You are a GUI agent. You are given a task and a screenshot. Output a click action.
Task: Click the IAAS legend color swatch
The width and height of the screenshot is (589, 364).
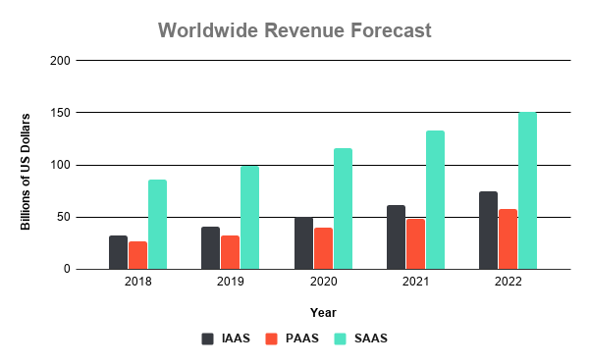pyautogui.click(x=207, y=338)
